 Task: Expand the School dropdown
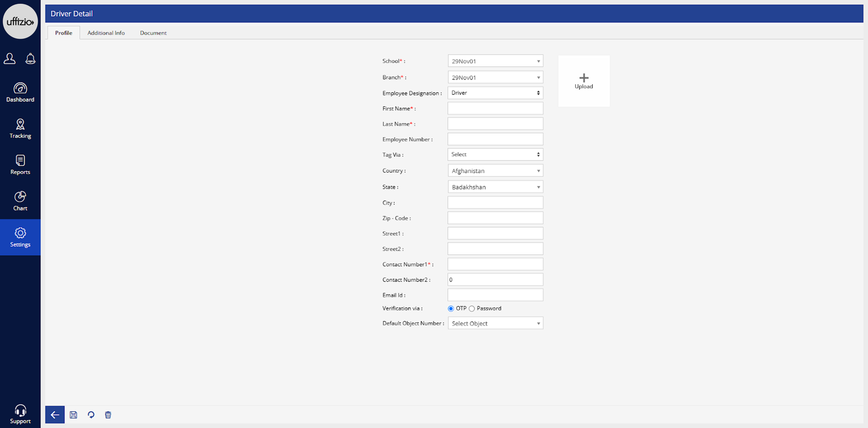coord(495,61)
